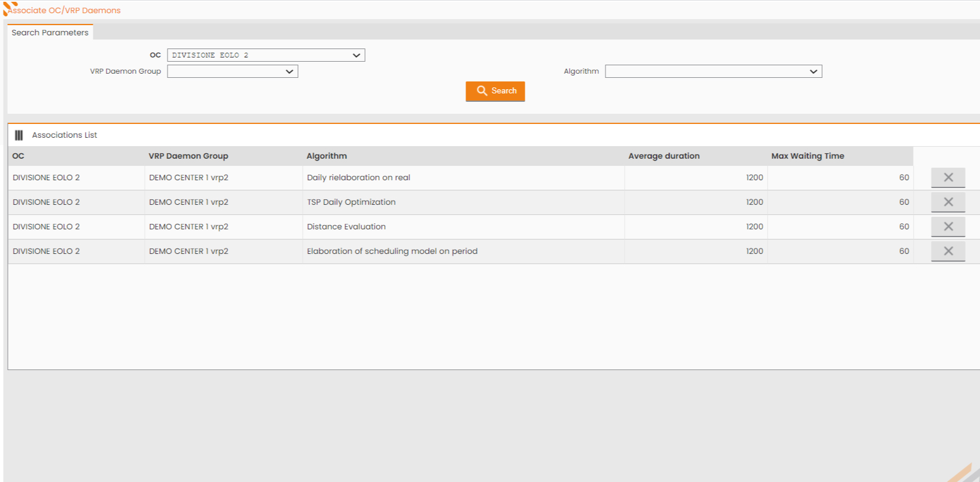Screen dimensions: 980x482
Task: Remove the Elaboration of scheduling model association
Action: (948, 251)
